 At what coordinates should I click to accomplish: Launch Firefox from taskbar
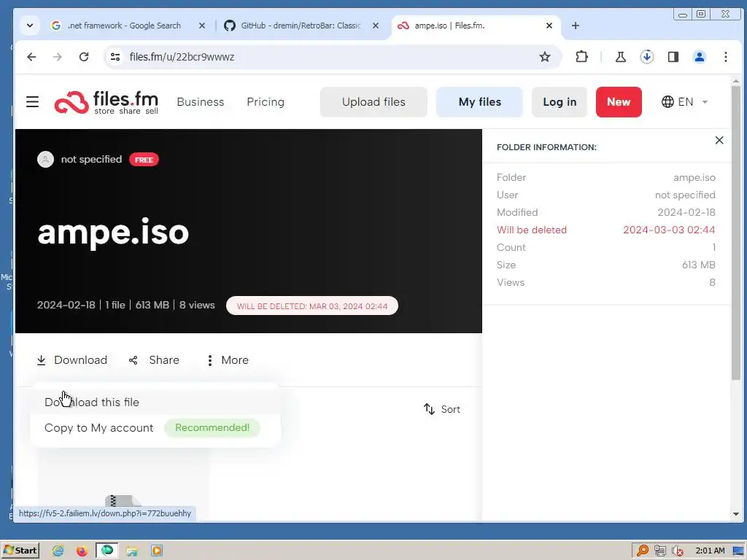click(82, 551)
